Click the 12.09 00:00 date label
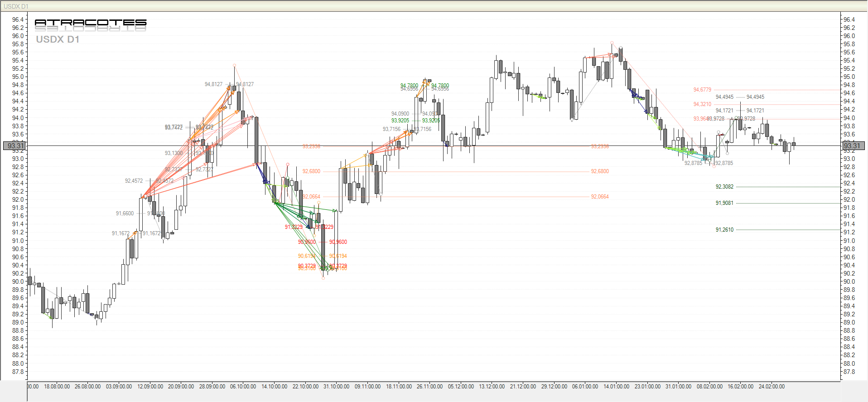This screenshot has width=868, height=402. pyautogui.click(x=150, y=387)
